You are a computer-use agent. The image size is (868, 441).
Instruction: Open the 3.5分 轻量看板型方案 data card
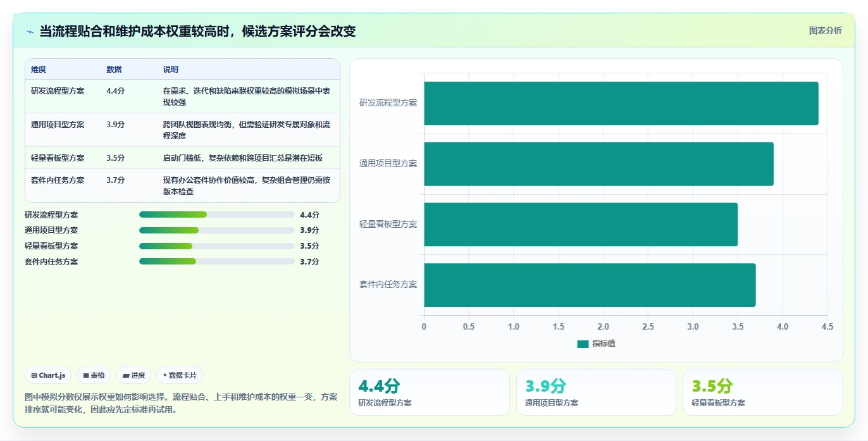(x=763, y=392)
